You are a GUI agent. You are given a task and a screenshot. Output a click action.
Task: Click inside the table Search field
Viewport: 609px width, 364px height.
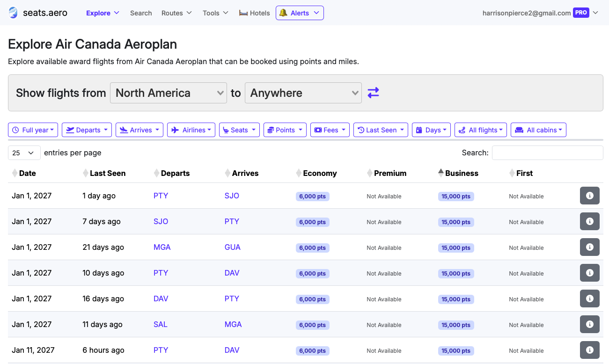coord(547,153)
